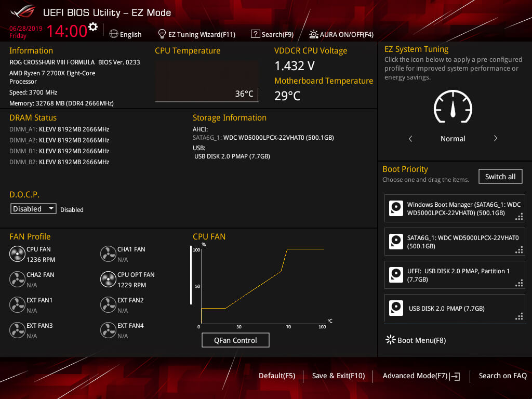
Task: Open the D.O.C.P. Disabled dropdown
Action: pos(34,209)
